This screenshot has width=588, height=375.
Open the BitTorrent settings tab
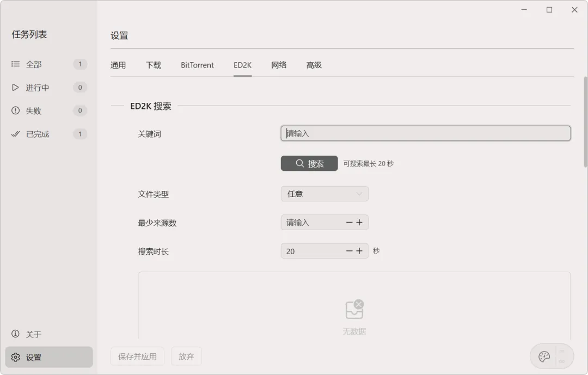point(197,65)
